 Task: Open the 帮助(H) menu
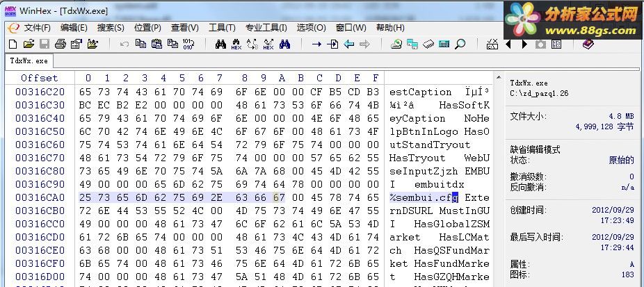(390, 28)
